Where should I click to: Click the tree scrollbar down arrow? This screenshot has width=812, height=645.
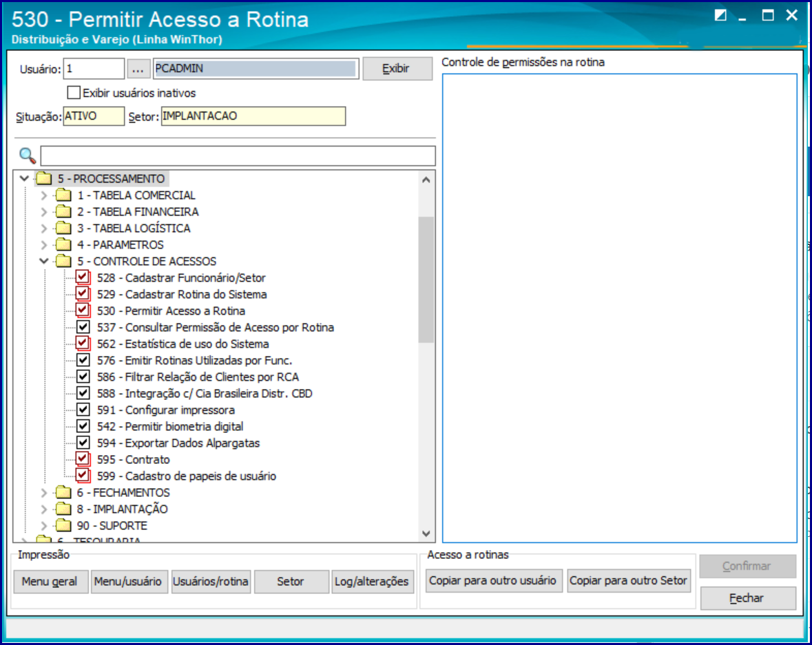pos(426,533)
